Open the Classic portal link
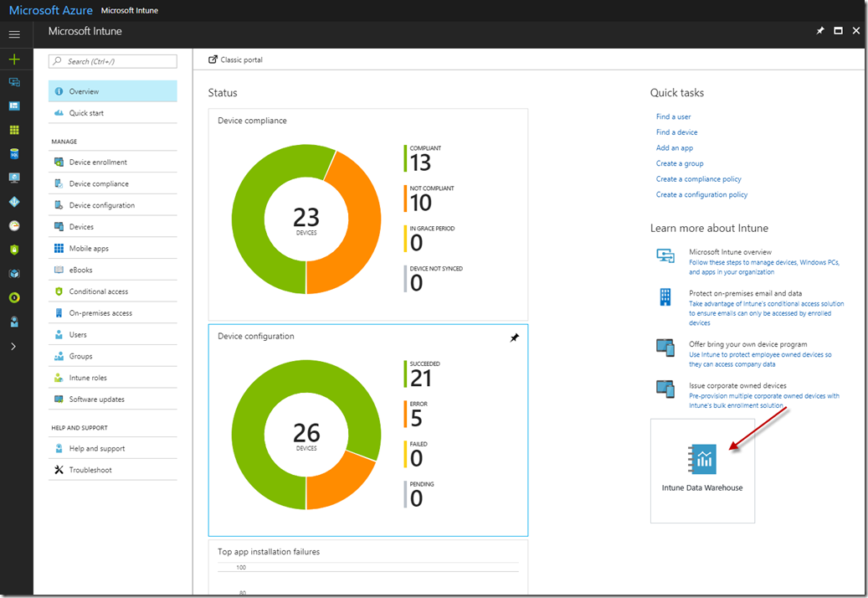The height and width of the screenshot is (598, 868). click(235, 59)
